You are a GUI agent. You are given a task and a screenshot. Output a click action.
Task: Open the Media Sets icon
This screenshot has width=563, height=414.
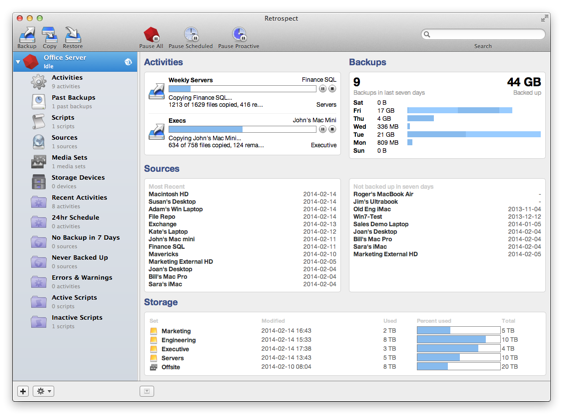38,162
